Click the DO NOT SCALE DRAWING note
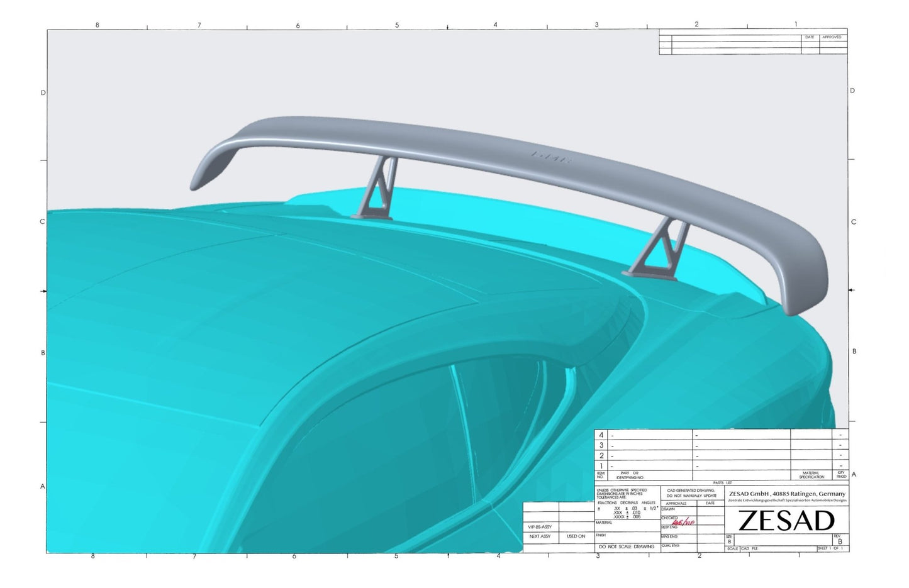The width and height of the screenshot is (909, 588). (x=627, y=546)
